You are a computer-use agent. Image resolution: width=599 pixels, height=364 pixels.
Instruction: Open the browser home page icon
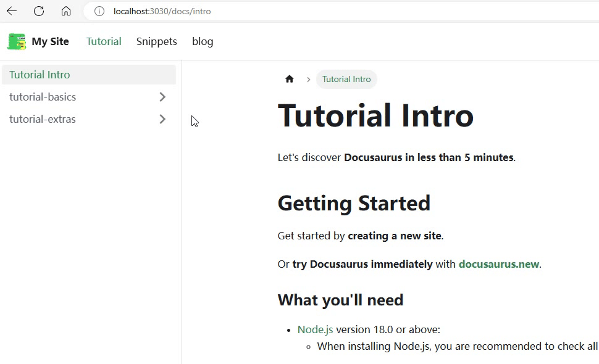[66, 11]
